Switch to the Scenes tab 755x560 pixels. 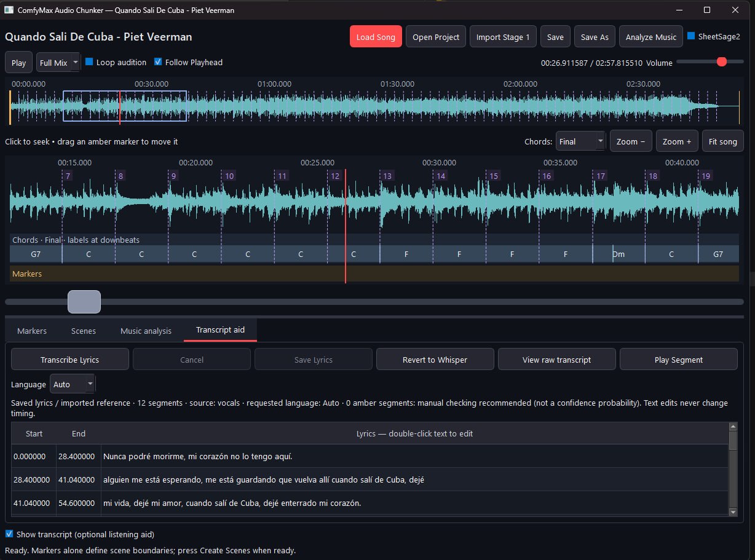(84, 331)
